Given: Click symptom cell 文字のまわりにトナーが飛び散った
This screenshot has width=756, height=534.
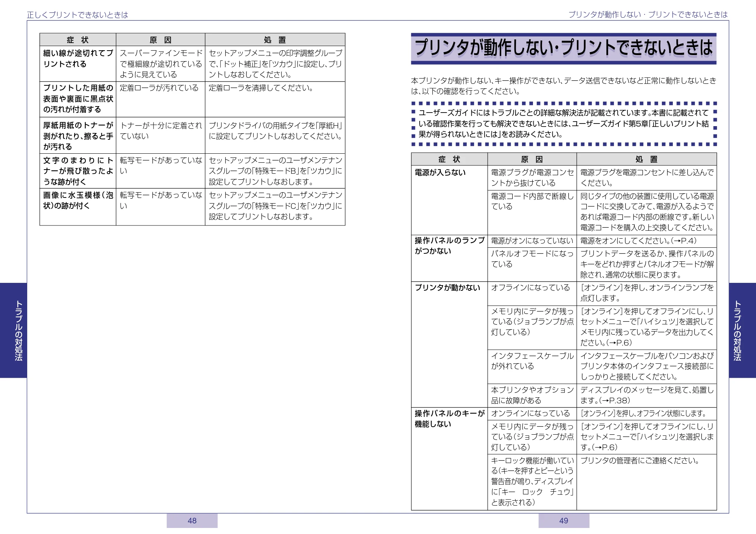Looking at the screenshot, I should (78, 171).
